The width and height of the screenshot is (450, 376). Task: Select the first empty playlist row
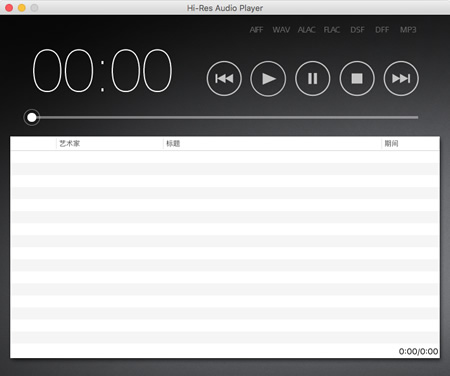tap(225, 157)
